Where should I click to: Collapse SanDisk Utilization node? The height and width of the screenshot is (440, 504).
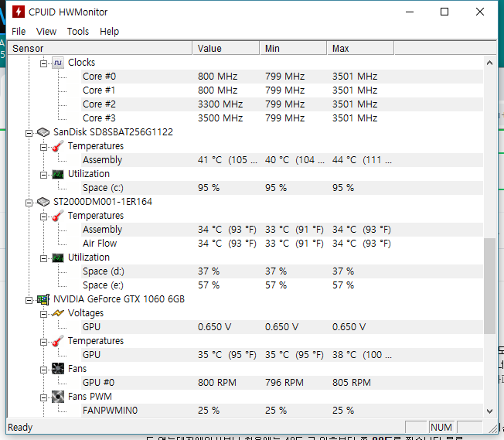pos(43,175)
